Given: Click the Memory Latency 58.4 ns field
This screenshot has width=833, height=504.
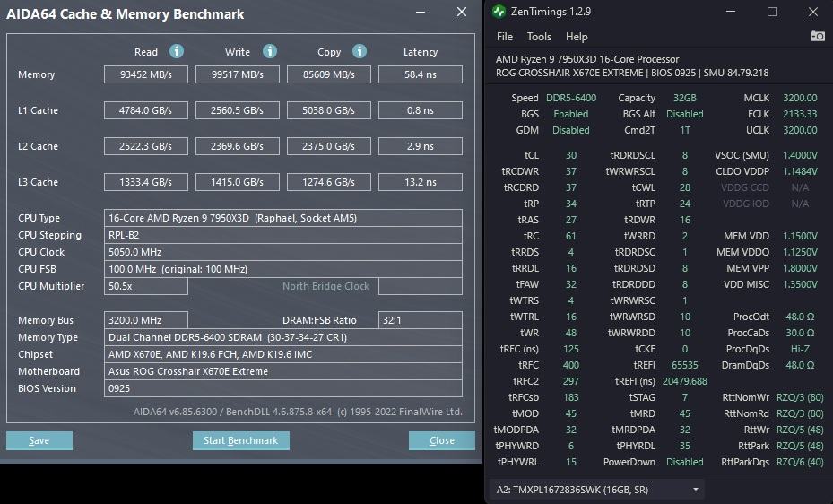Looking at the screenshot, I should coord(420,74).
